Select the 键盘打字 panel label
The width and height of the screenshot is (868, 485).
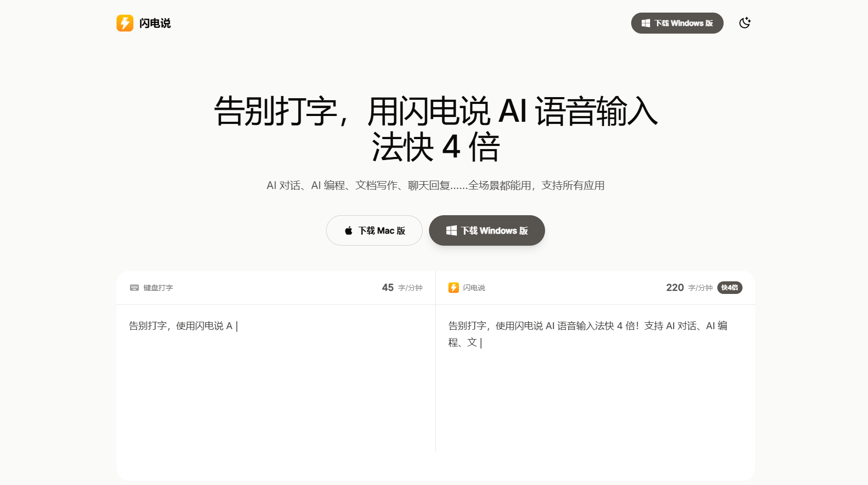(158, 288)
